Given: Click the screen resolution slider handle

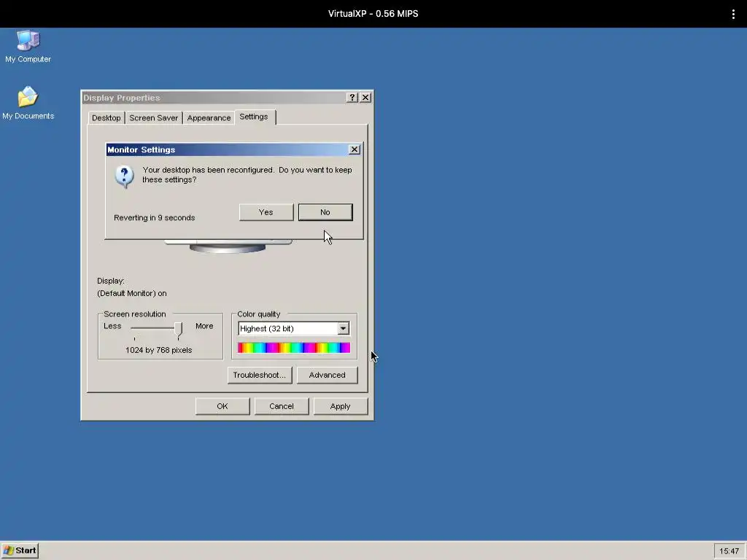Looking at the screenshot, I should pos(178,330).
